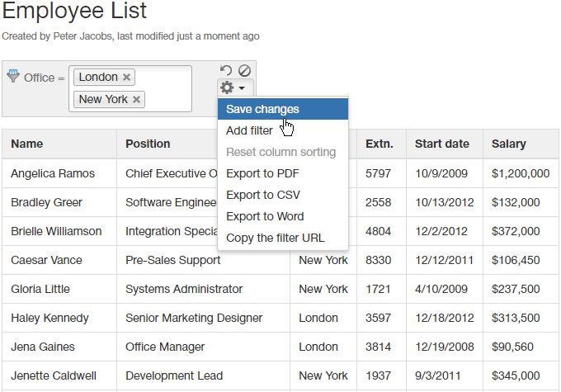Sort table by Extn. column header
The height and width of the screenshot is (392, 561).
point(379,144)
